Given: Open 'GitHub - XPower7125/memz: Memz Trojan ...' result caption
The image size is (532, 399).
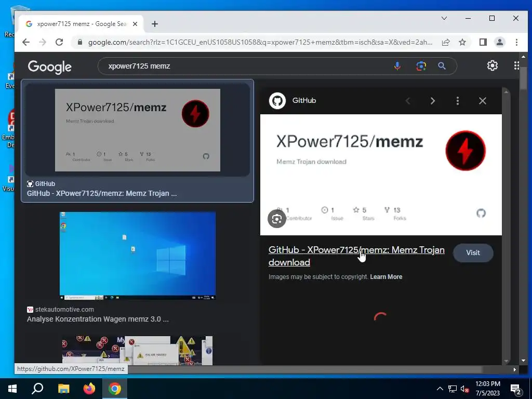Looking at the screenshot, I should [102, 193].
